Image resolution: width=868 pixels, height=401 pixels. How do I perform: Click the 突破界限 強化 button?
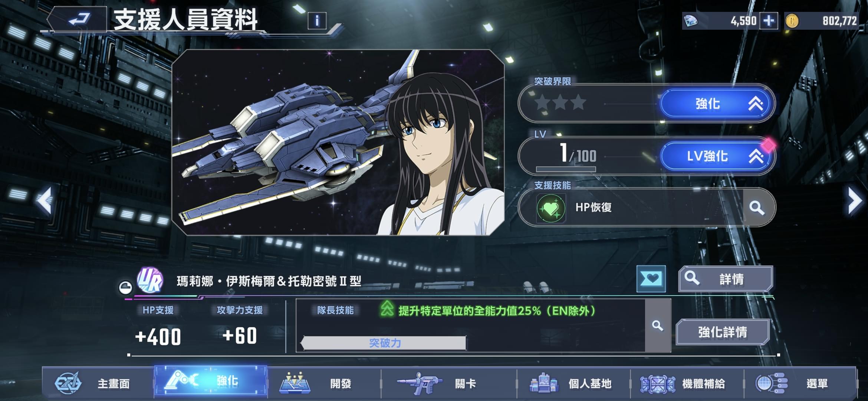tap(717, 104)
